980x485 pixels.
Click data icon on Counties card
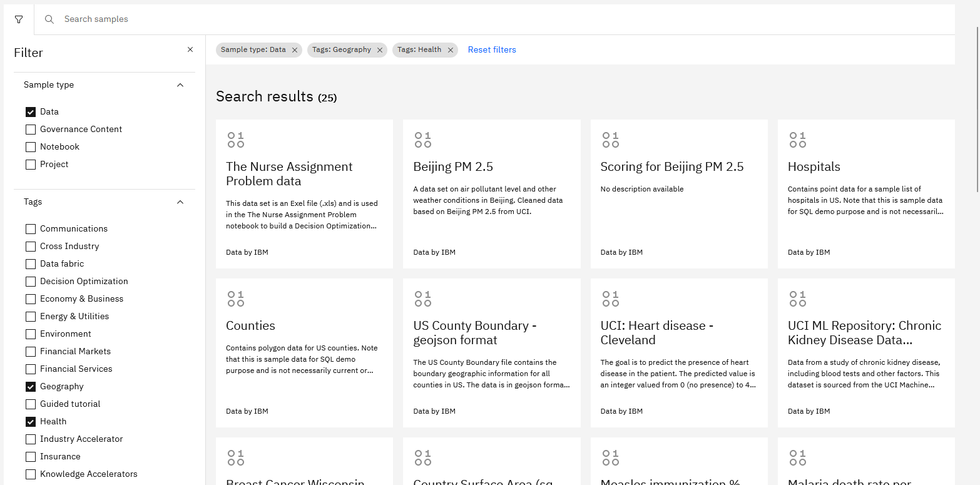coord(236,299)
